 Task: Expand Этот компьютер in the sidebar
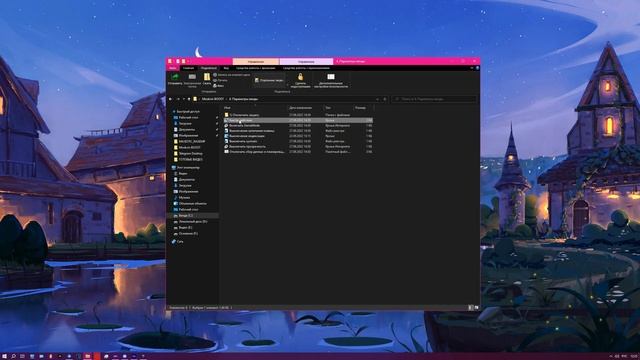[x=186, y=168]
